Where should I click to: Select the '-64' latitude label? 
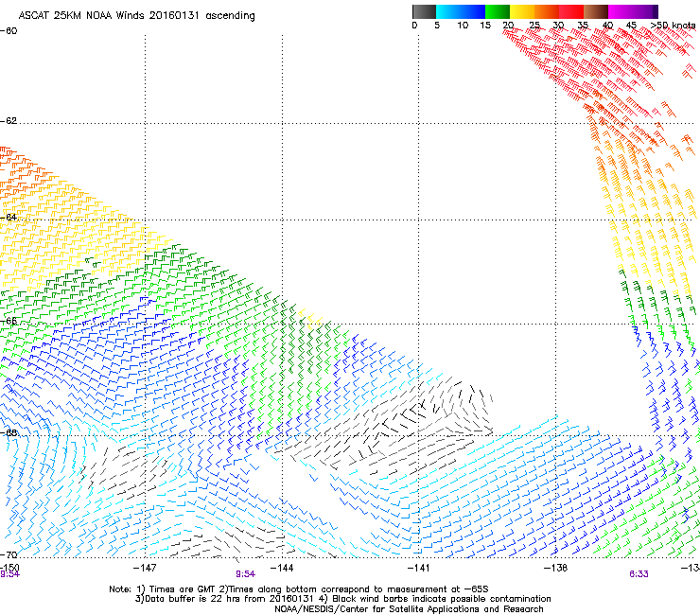pyautogui.click(x=9, y=218)
